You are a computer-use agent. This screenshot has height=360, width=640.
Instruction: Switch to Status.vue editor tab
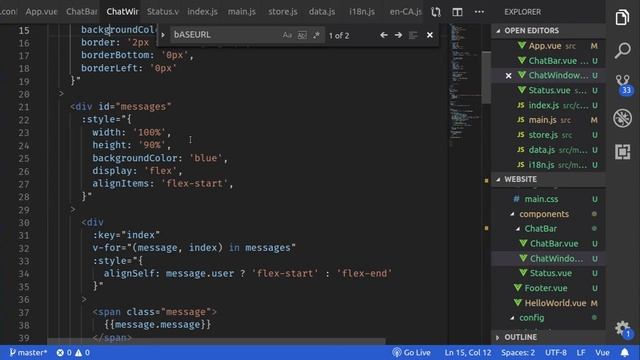tap(163, 12)
